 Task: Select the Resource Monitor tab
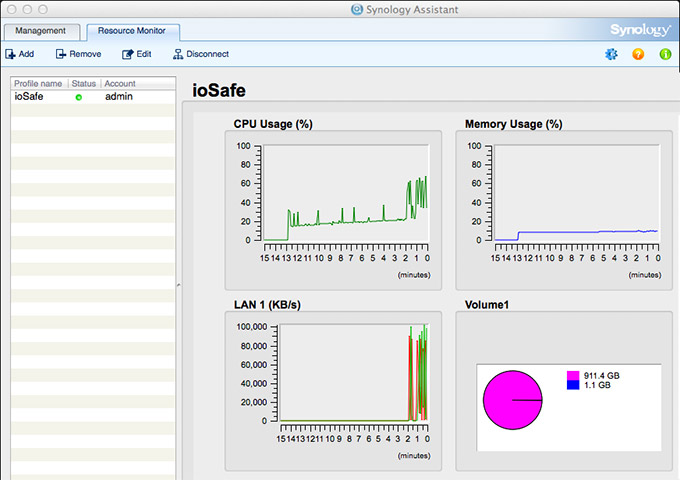(x=133, y=31)
